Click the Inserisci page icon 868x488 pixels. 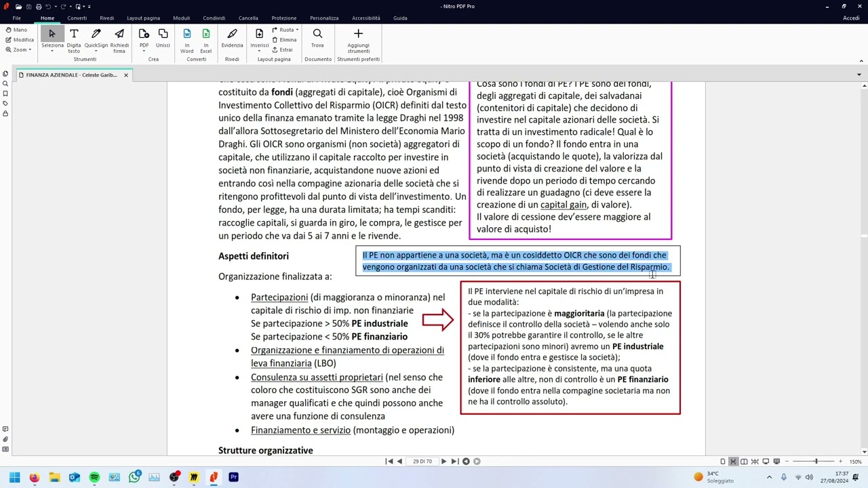pyautogui.click(x=259, y=34)
